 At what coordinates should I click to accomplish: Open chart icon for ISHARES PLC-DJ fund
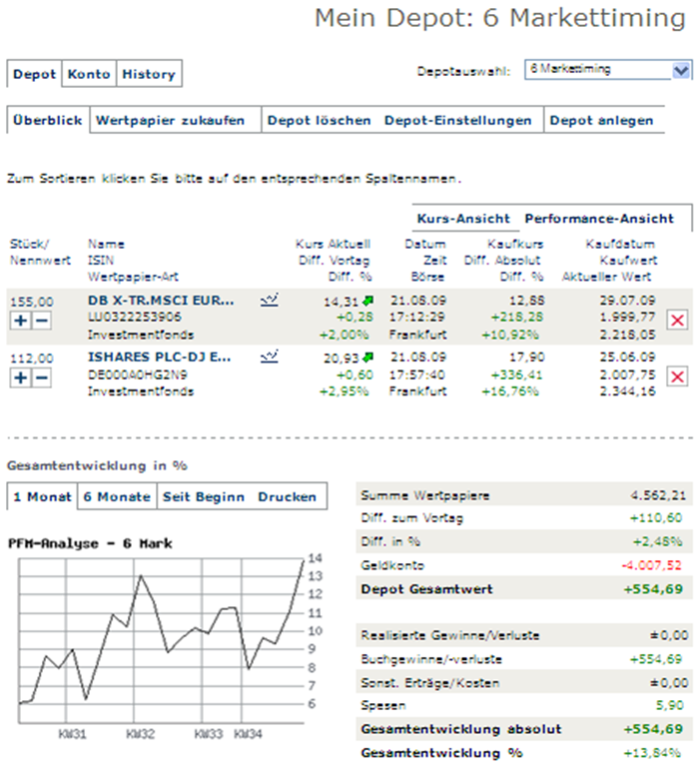[268, 356]
